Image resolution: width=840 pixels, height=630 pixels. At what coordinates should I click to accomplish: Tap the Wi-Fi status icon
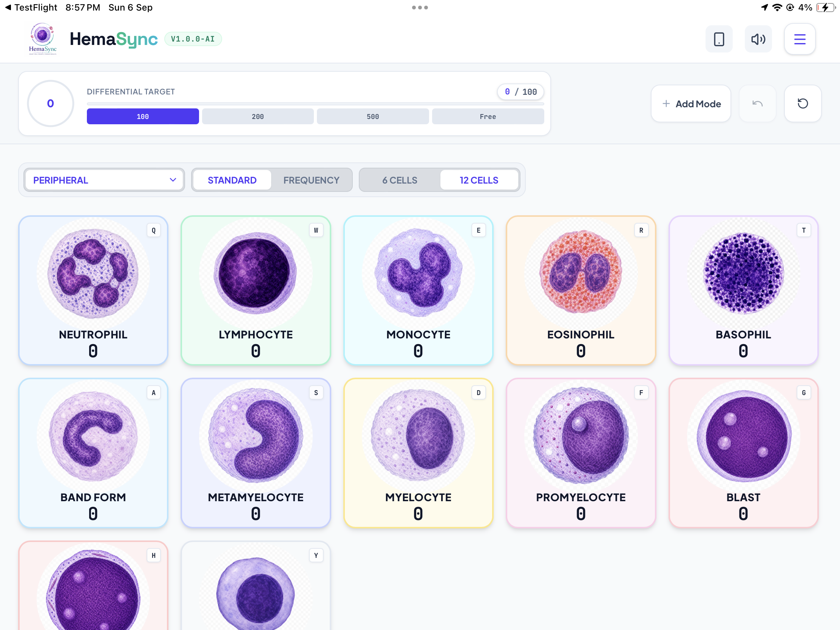[x=777, y=8]
